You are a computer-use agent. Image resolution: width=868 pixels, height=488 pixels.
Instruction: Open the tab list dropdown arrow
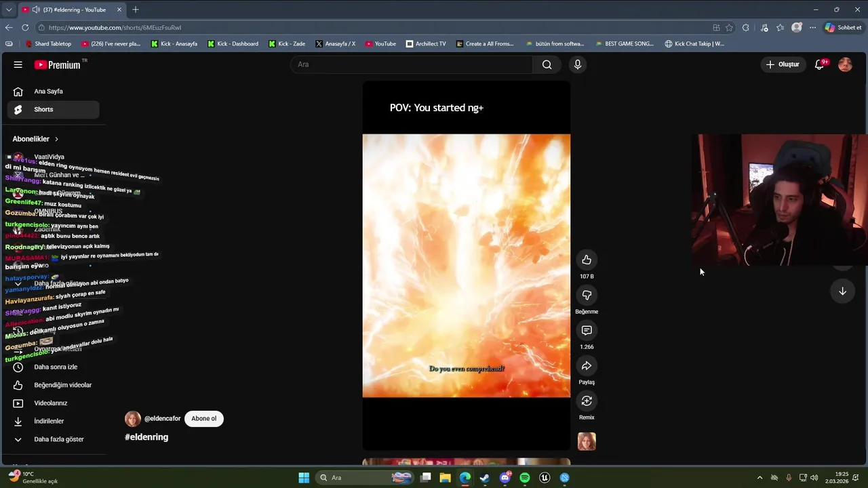coord(8,9)
